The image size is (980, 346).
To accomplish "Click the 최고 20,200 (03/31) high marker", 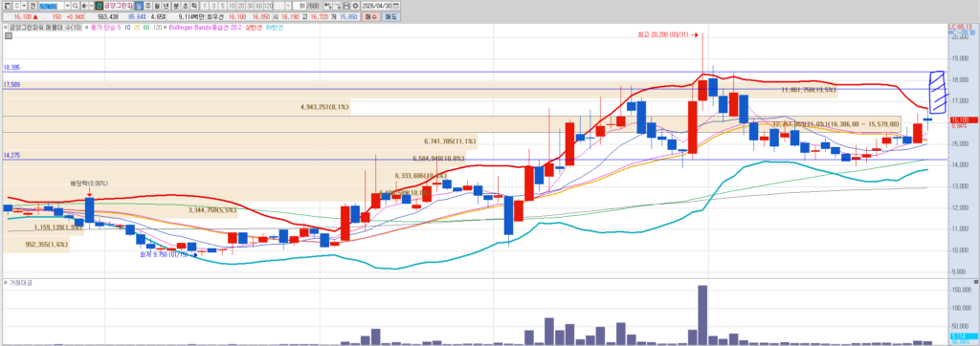I will (667, 34).
